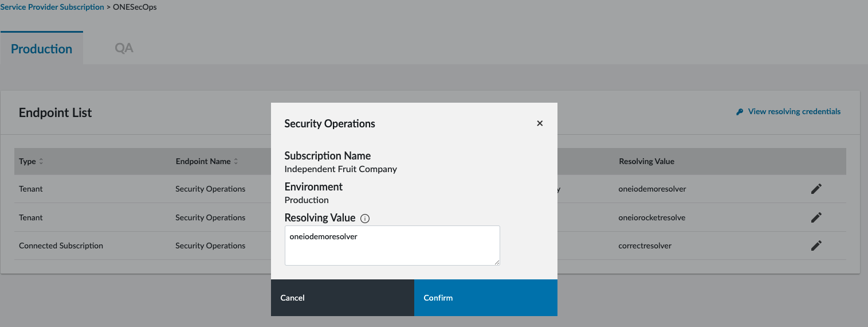Click the ONESecOps breadcrumb text
The width and height of the screenshot is (868, 327).
pos(135,7)
